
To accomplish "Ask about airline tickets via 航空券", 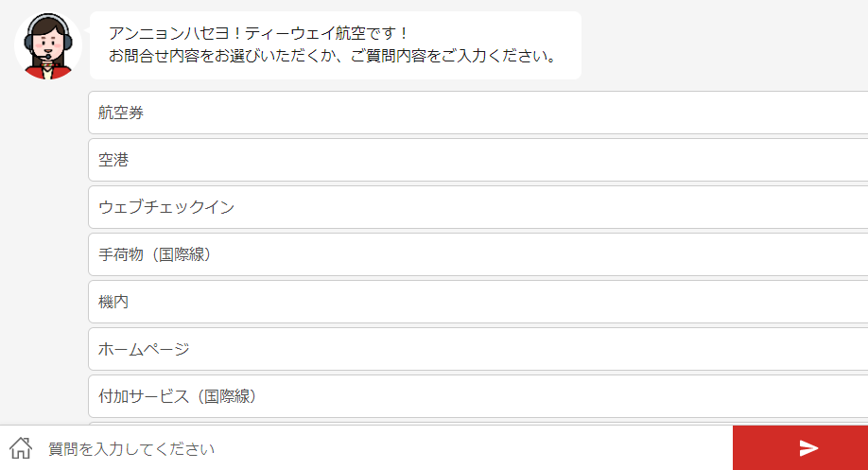I will pyautogui.click(x=477, y=113).
